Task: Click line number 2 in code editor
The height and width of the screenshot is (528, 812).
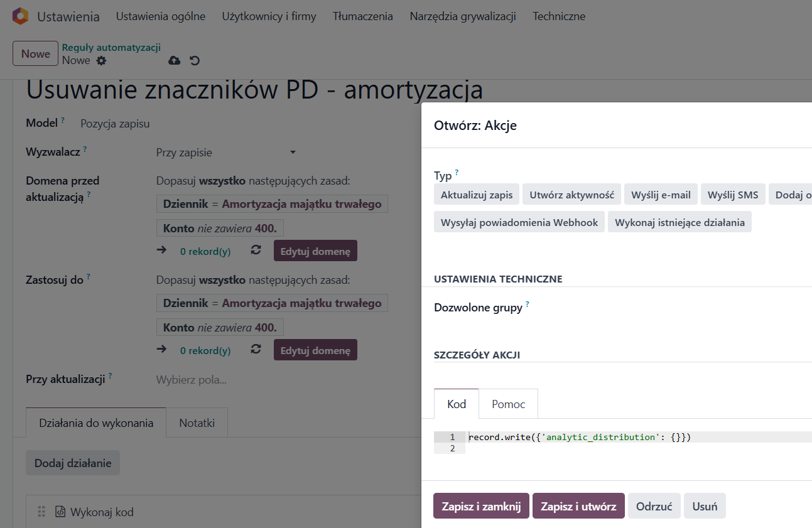Action: tap(452, 448)
